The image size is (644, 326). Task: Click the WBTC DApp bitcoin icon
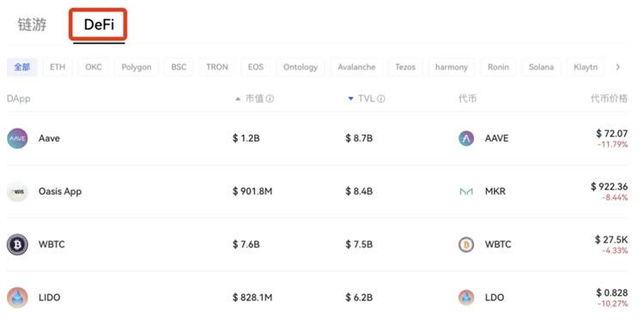tap(17, 244)
